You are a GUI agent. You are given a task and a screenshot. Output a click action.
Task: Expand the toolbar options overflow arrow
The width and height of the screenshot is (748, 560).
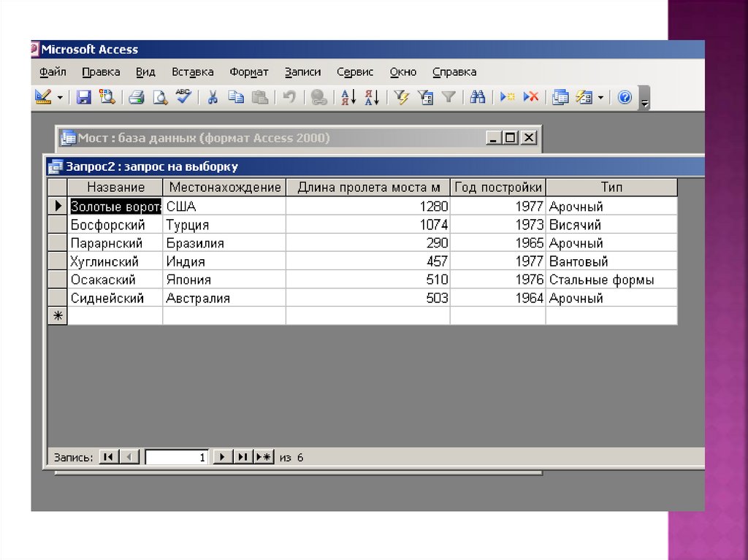click(644, 101)
